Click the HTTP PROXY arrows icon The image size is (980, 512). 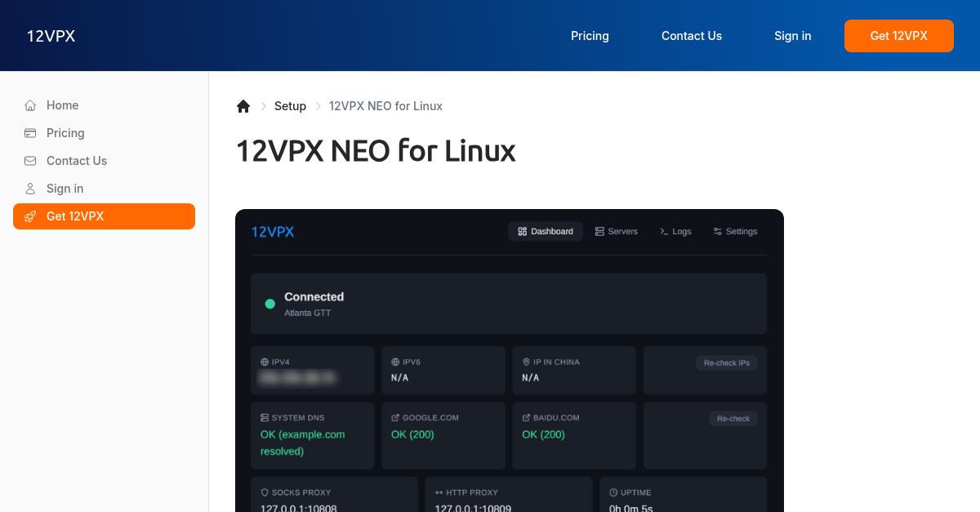click(439, 492)
